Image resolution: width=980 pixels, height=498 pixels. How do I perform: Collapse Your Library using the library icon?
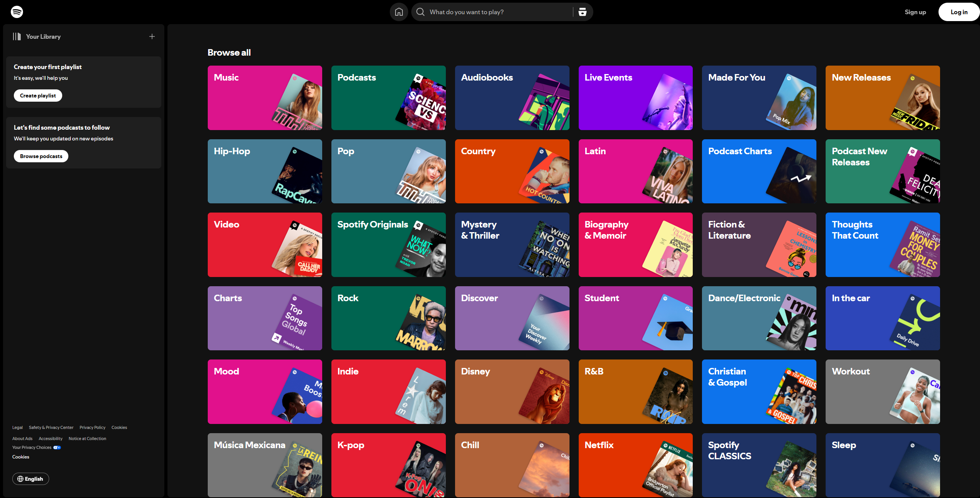point(17,36)
